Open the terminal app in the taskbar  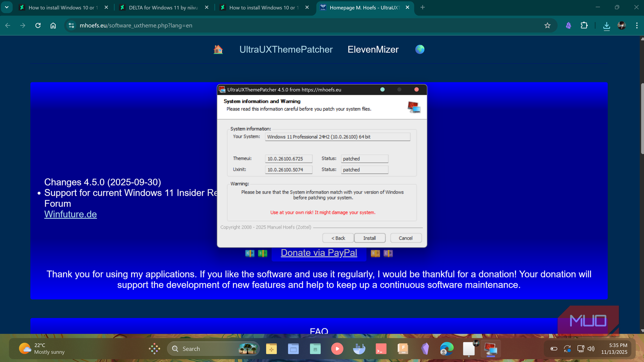point(381,348)
